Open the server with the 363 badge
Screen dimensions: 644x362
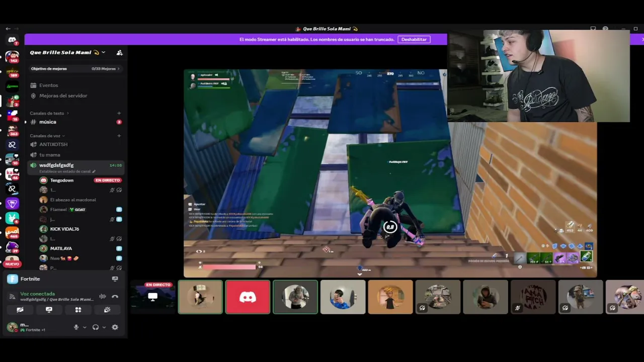(12, 130)
